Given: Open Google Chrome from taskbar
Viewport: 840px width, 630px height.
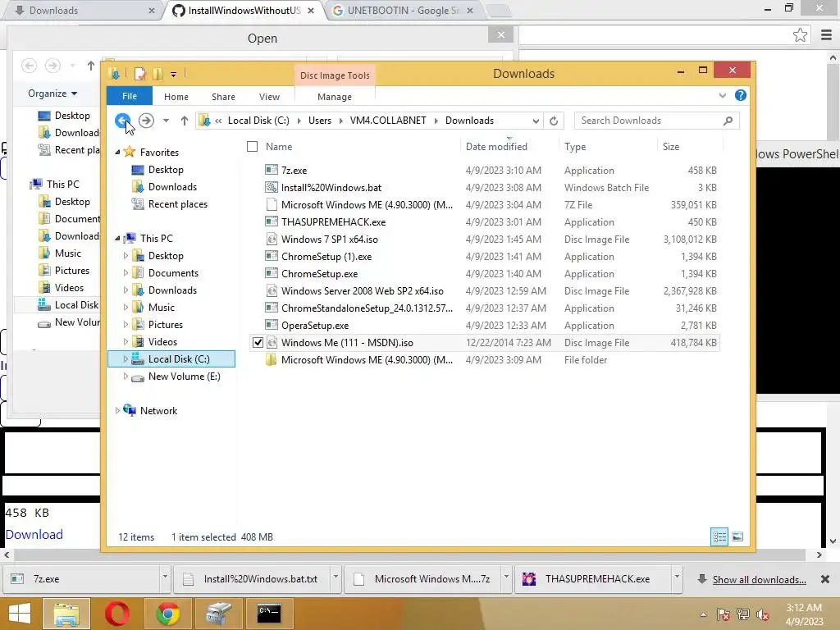Looking at the screenshot, I should (x=167, y=614).
